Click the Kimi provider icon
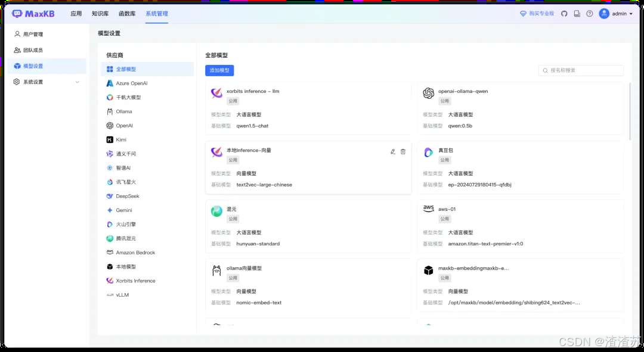This screenshot has width=644, height=352. 110,140
